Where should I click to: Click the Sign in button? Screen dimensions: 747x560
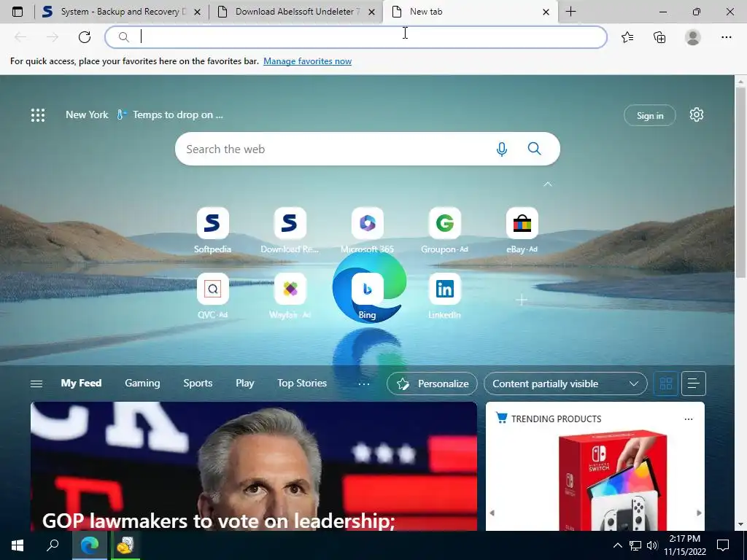click(x=649, y=115)
